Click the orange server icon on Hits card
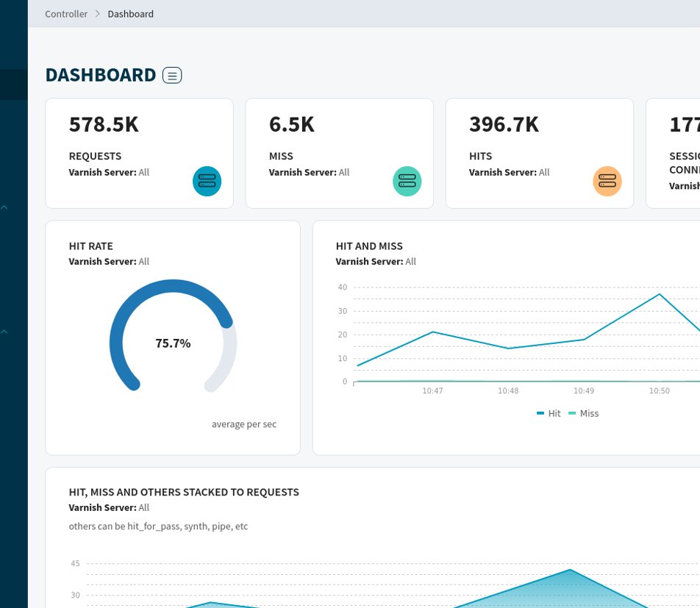The width and height of the screenshot is (700, 608). point(607,181)
